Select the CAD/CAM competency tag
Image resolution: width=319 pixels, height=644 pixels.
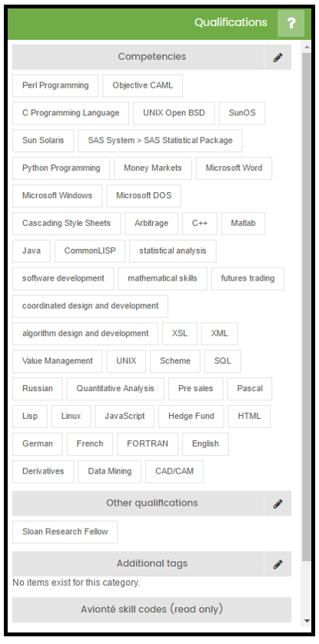[174, 472]
